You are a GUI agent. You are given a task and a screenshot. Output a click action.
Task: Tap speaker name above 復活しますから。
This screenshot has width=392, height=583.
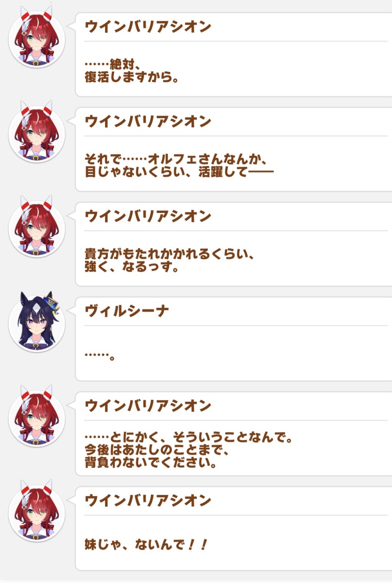[x=148, y=27]
